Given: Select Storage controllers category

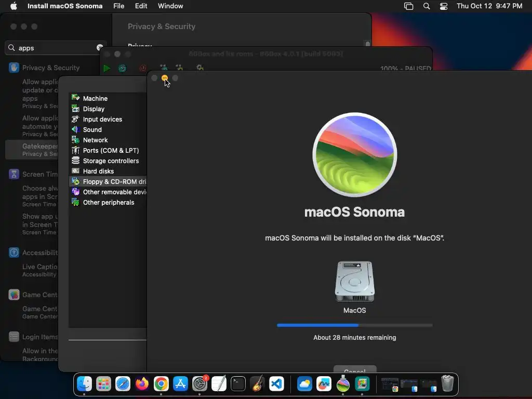Looking at the screenshot, I should pyautogui.click(x=108, y=161).
